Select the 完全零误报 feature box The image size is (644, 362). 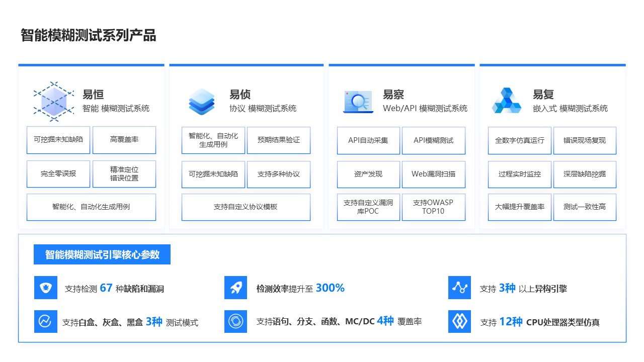pyautogui.click(x=58, y=174)
